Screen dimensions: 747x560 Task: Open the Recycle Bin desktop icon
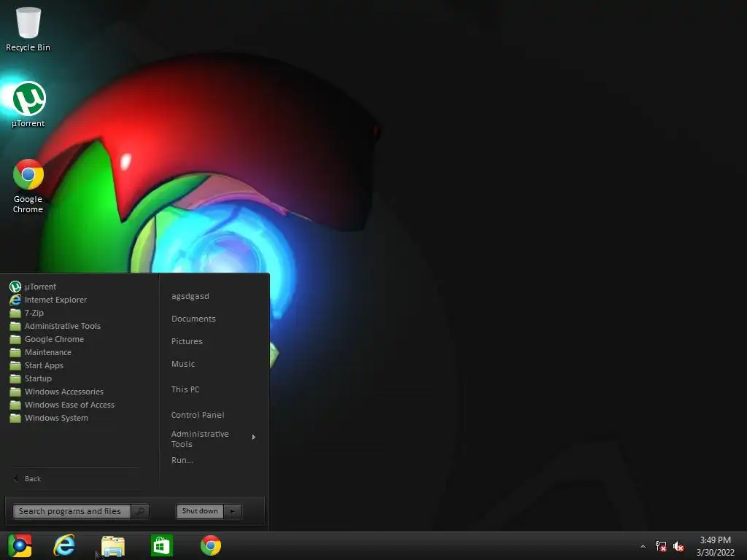pyautogui.click(x=28, y=28)
